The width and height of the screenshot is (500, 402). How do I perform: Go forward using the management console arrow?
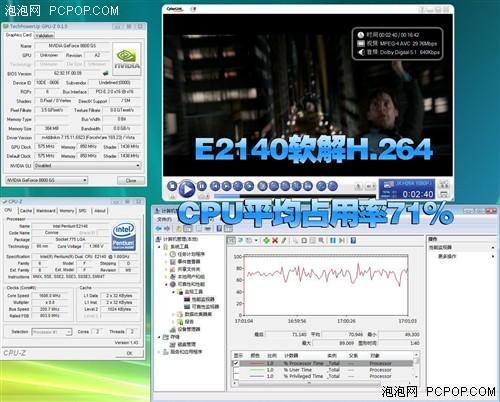click(167, 229)
